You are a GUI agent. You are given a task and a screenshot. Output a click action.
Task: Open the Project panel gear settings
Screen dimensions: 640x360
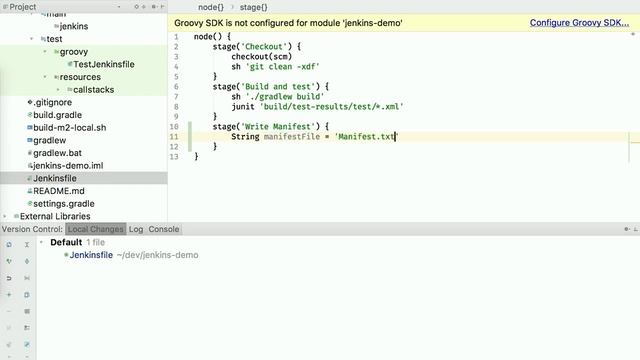pyautogui.click(x=154, y=7)
